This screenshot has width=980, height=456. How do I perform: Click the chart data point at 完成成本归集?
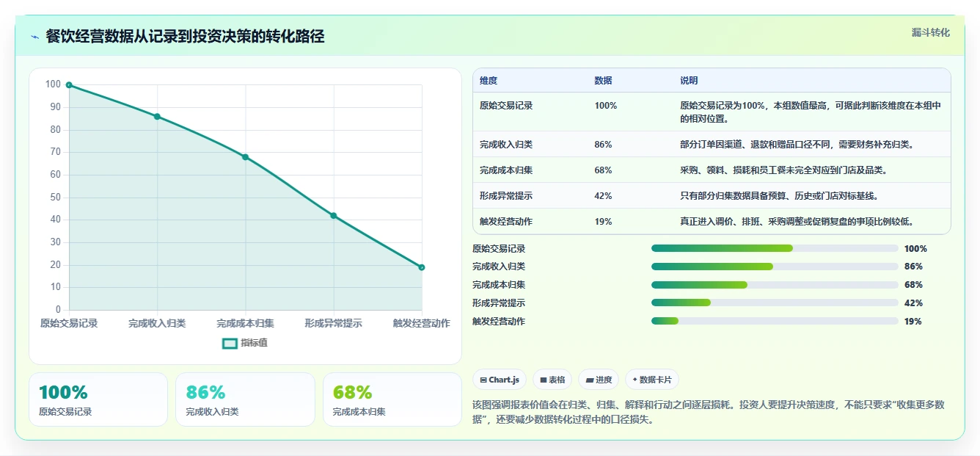pos(245,157)
